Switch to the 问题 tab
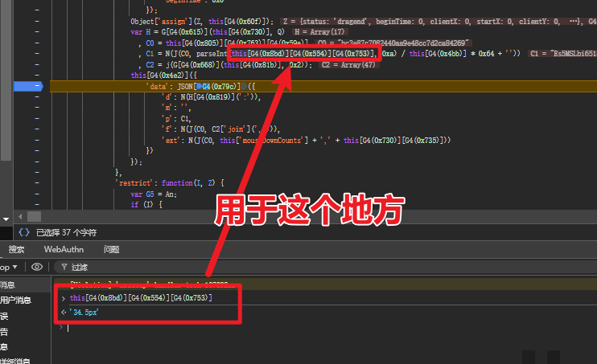This screenshot has width=597, height=364. click(112, 249)
